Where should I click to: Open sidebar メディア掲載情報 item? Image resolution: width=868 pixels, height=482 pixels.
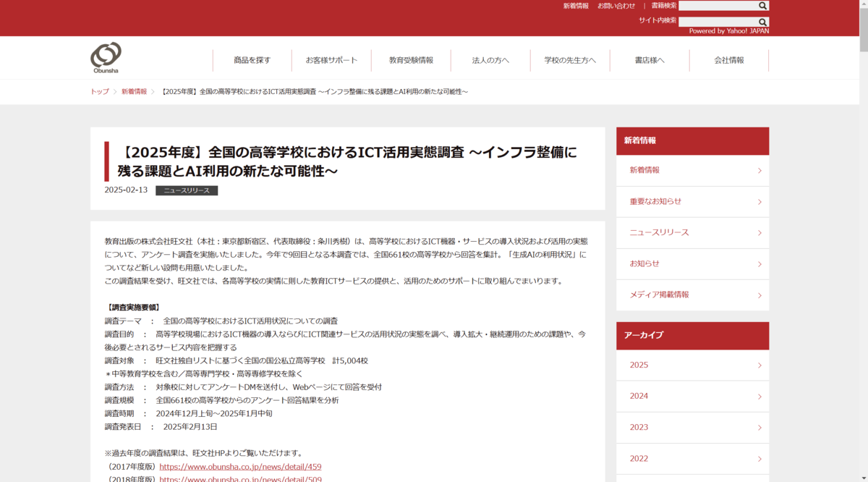692,295
